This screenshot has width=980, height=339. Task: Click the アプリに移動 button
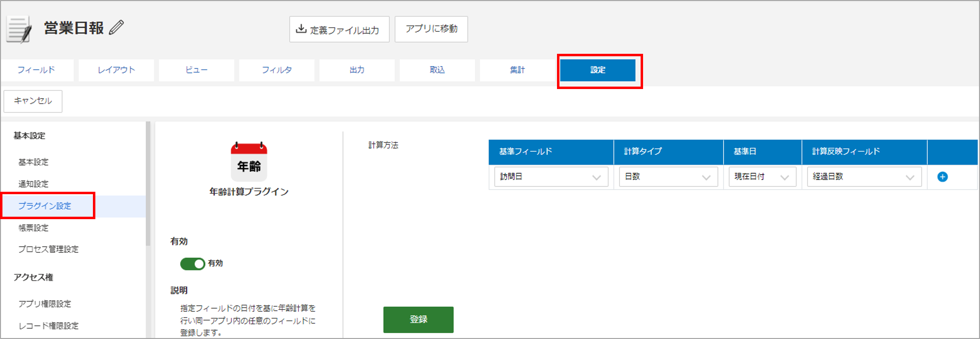tap(431, 29)
